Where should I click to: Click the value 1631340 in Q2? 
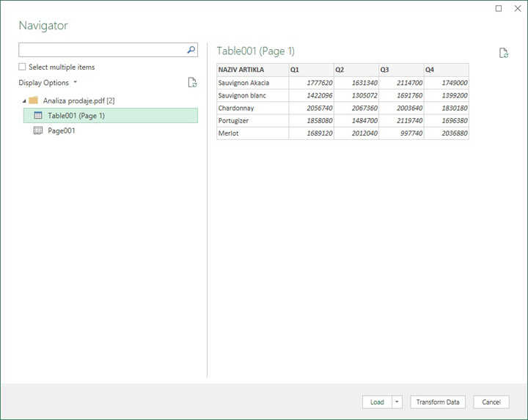(356, 83)
